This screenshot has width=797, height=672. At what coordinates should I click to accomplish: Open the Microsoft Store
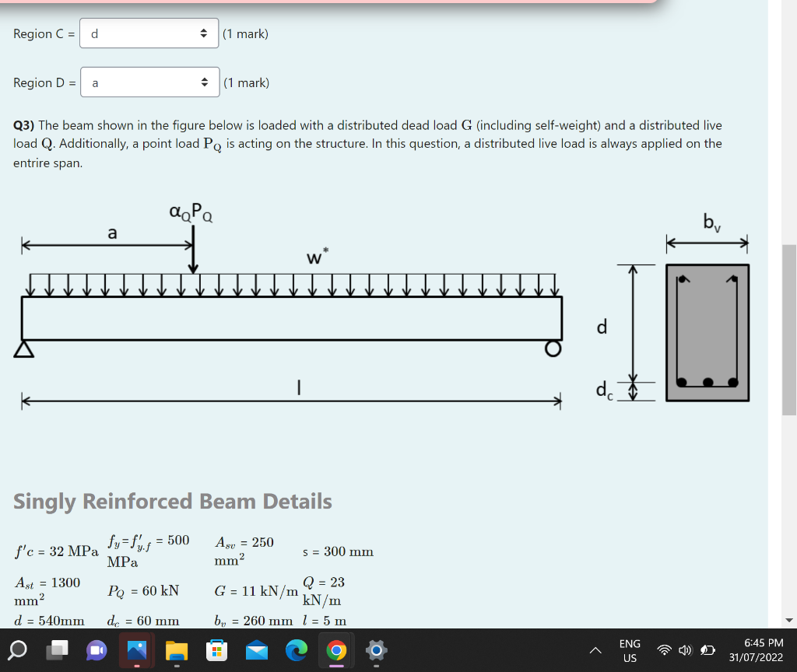(x=216, y=652)
